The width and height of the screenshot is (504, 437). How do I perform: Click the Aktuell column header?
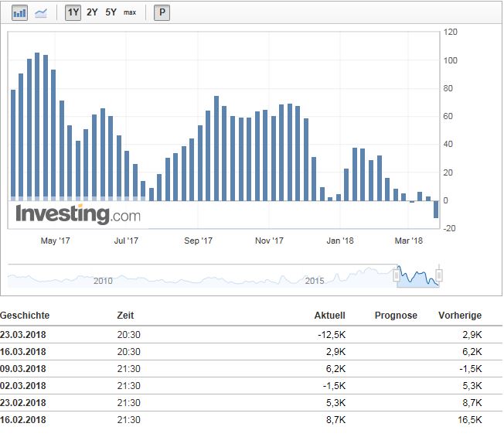(329, 316)
